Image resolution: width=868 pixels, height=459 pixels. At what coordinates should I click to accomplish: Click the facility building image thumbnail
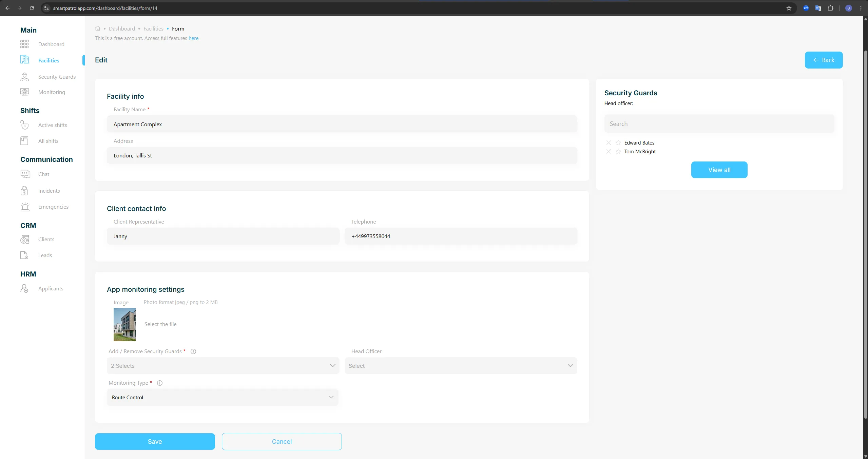click(124, 325)
